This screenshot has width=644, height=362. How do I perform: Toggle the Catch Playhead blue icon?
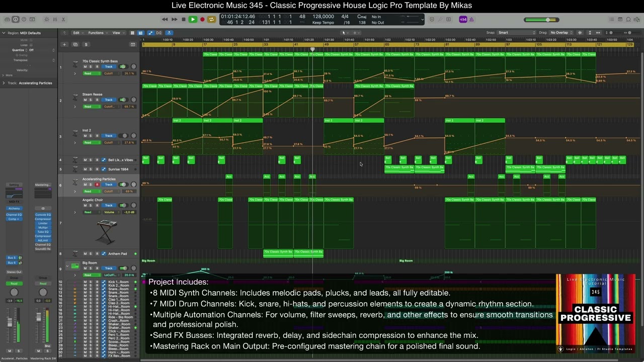tap(169, 33)
